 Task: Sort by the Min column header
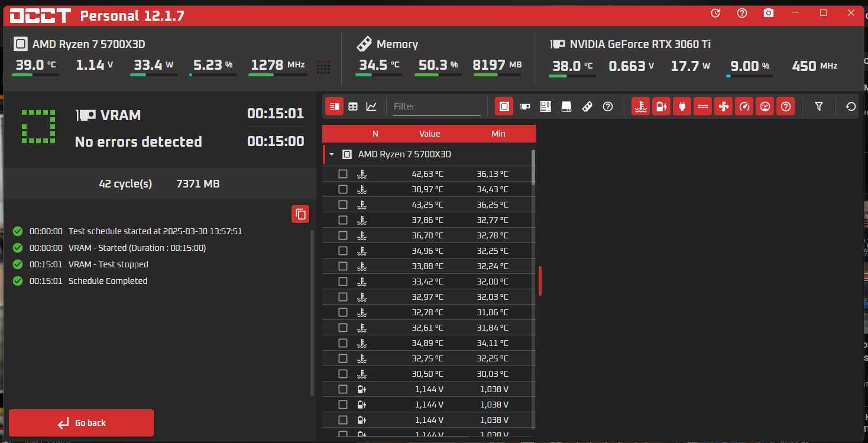pyautogui.click(x=498, y=134)
